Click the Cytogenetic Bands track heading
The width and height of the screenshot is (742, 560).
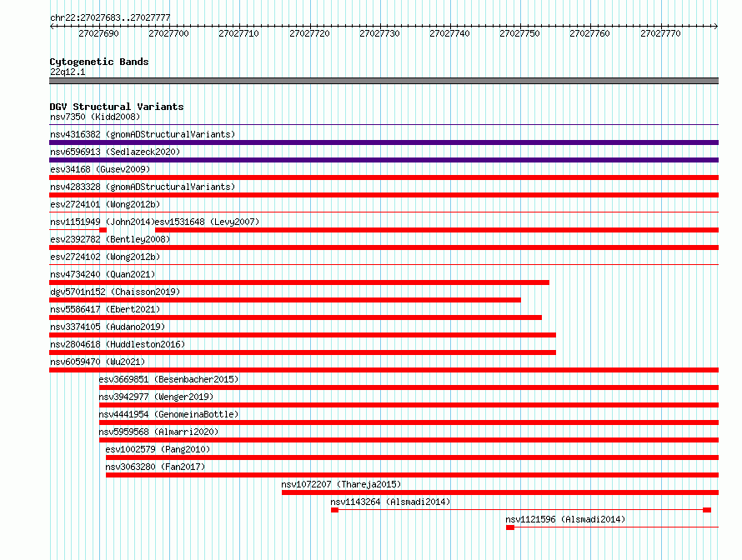(99, 62)
